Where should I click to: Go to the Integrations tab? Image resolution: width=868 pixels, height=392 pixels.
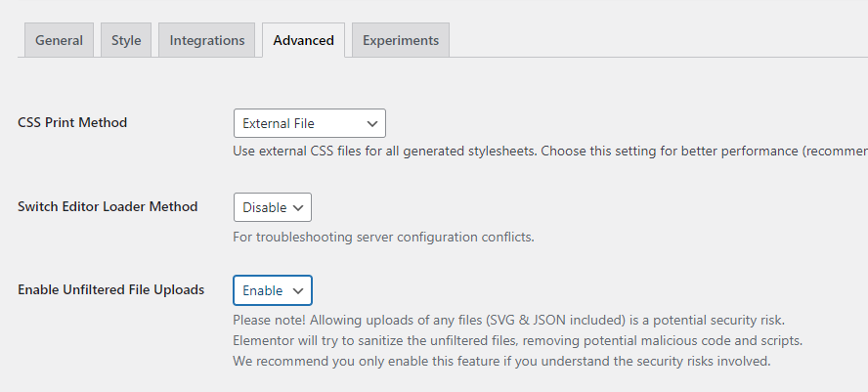(x=207, y=40)
